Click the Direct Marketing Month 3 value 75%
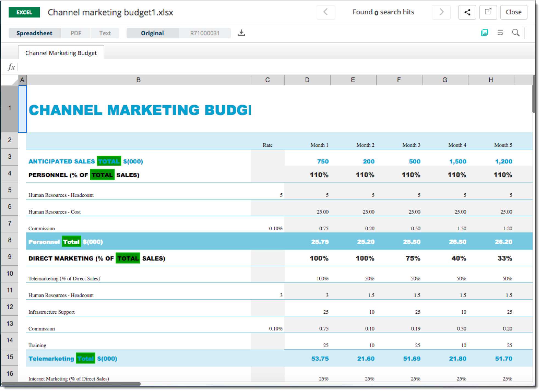Screen dimensions: 541x392 click(x=413, y=259)
